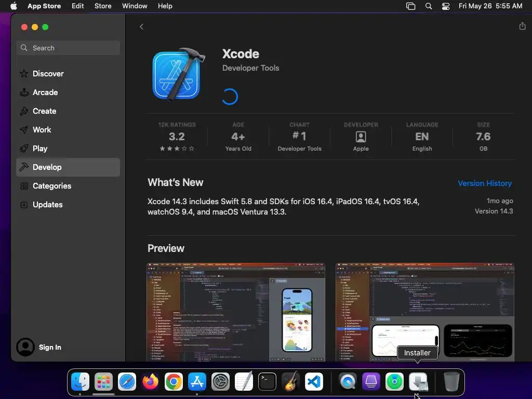
Task: Launch GarageBand from the dock
Action: pos(291,382)
